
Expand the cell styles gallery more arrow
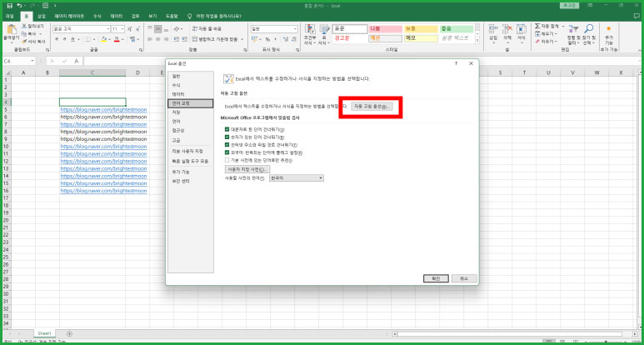click(477, 41)
